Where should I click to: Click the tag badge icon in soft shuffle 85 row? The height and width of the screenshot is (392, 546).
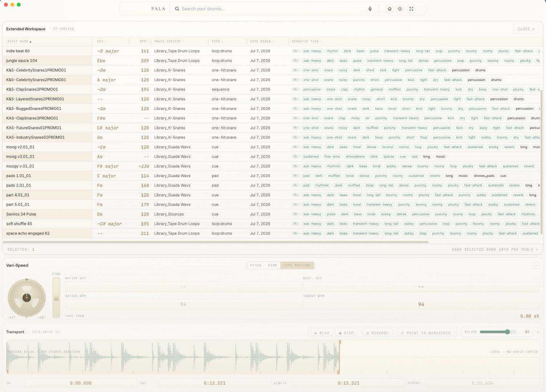[x=296, y=224]
